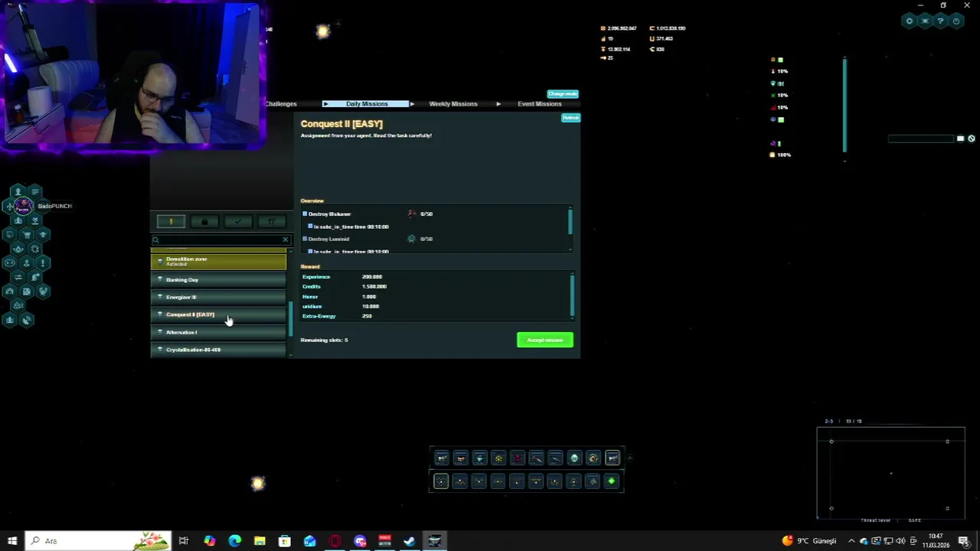Select the red item hotbar slot
This screenshot has width=980, height=551.
518,458
